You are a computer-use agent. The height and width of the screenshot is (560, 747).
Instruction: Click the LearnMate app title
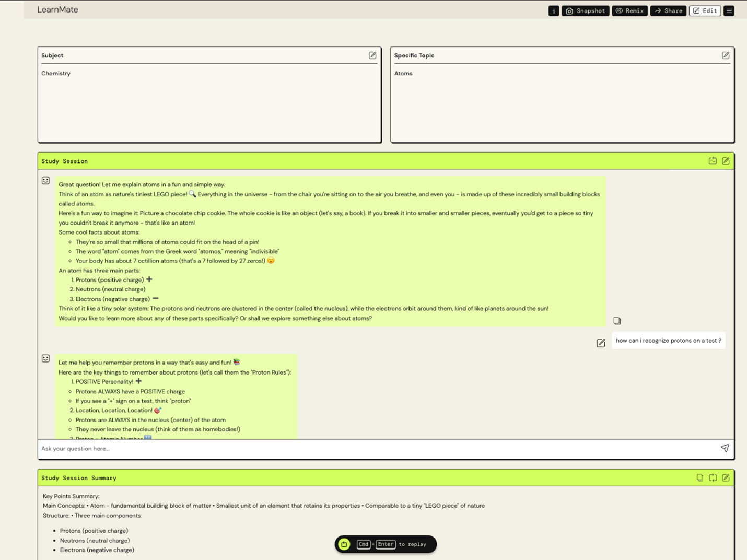pyautogui.click(x=57, y=10)
